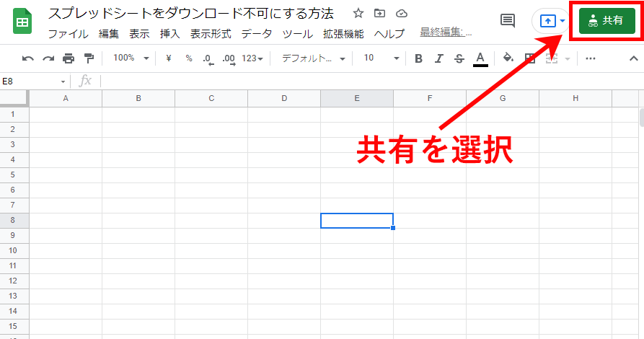Select column F header
Image resolution: width=644 pixels, height=339 pixels.
(x=430, y=99)
